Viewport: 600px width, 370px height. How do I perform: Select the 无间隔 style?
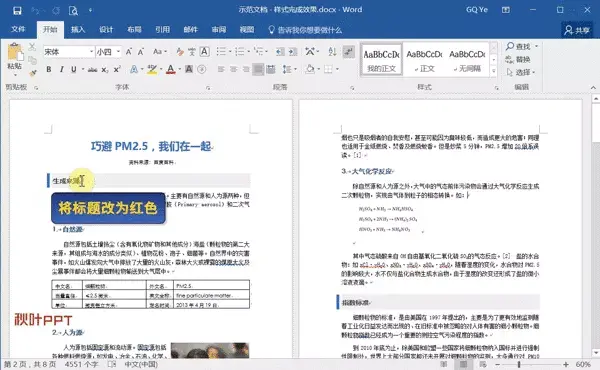(x=467, y=60)
